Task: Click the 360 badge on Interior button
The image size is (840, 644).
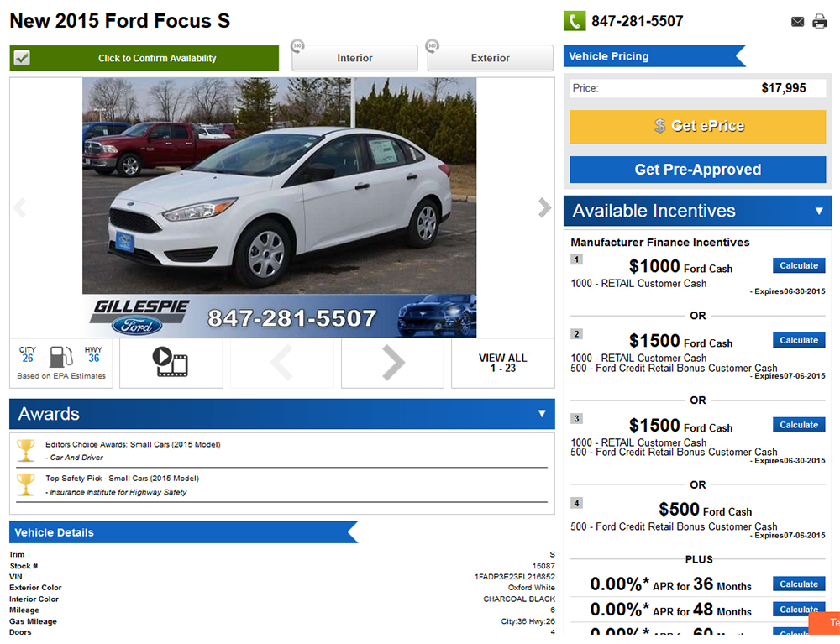Action: point(297,46)
